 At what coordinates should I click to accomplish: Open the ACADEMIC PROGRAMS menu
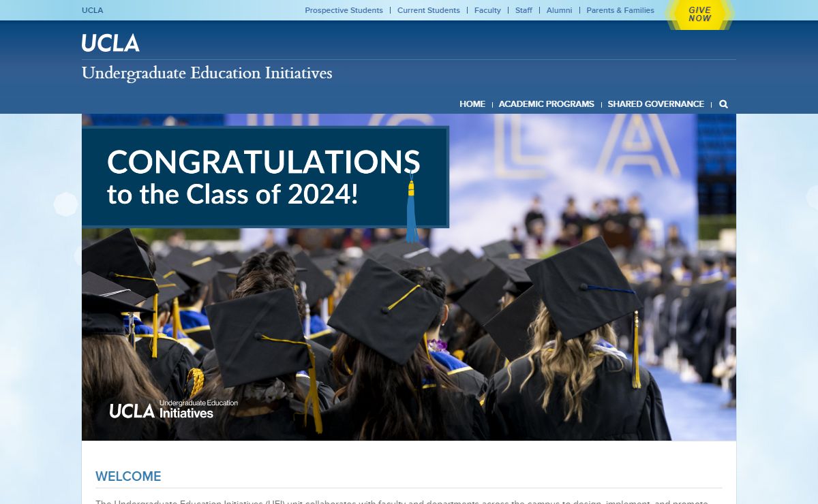point(547,104)
